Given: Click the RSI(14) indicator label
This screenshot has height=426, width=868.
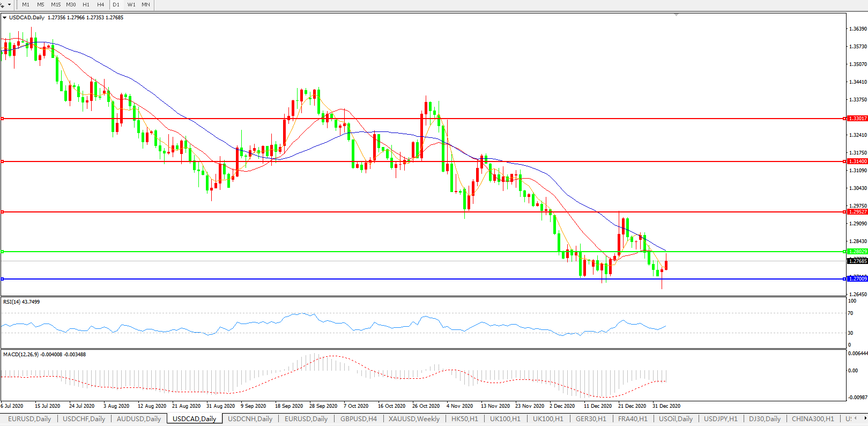Looking at the screenshot, I should point(21,302).
